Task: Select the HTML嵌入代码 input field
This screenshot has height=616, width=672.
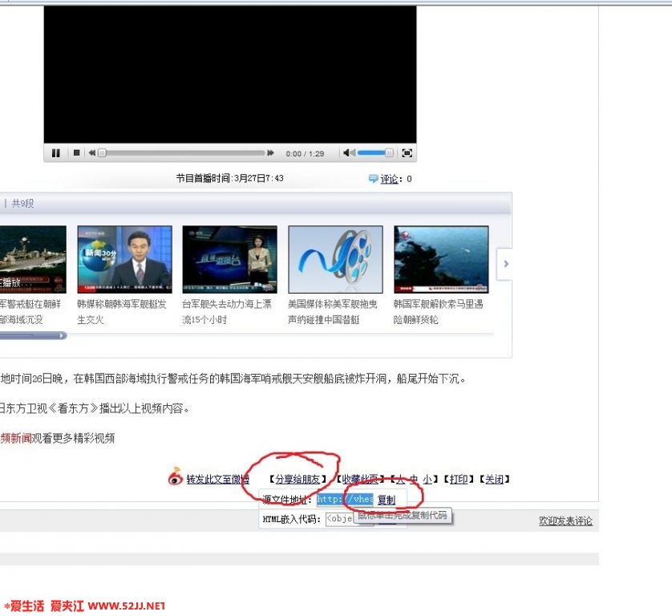Action: [349, 519]
